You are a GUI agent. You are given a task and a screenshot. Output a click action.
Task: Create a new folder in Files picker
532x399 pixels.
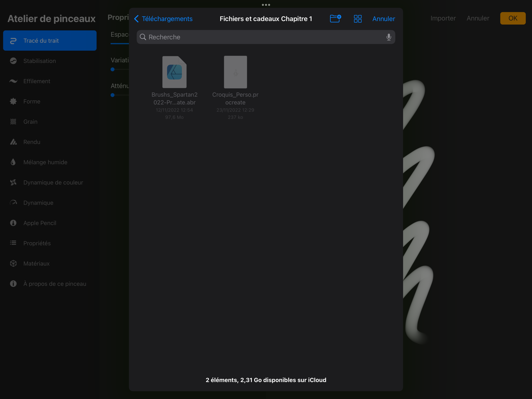(335, 19)
